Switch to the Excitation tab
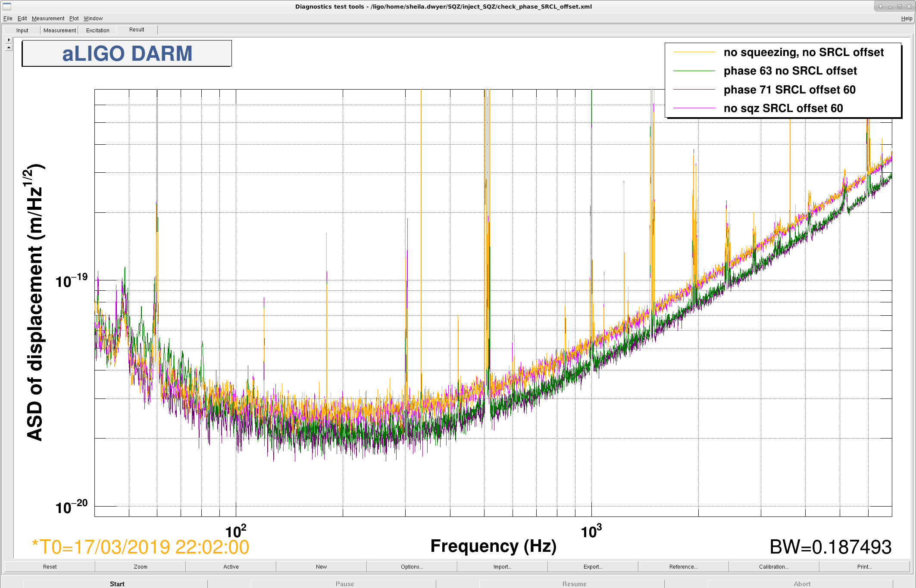Viewport: 916px width, 588px height. pos(97,30)
